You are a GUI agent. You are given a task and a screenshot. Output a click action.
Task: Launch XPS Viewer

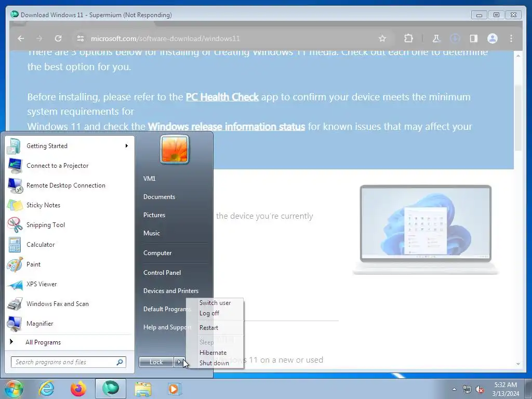click(x=69, y=284)
